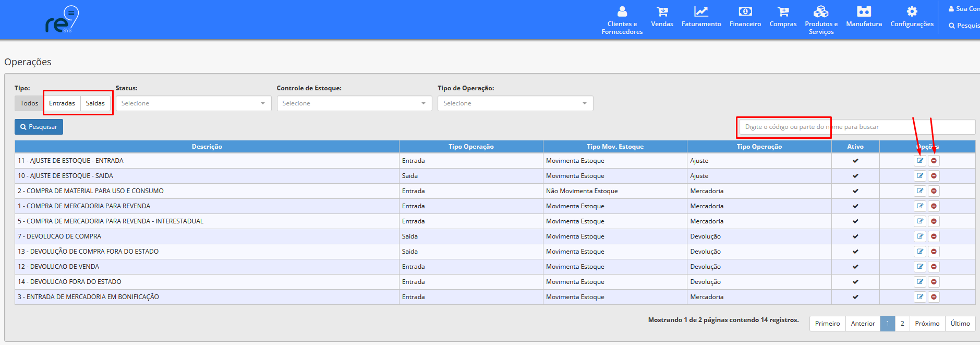Click '2 - COMPRA DE MATERIAL PARA USO E CONSUMO'
Screen dimensions: 980x345
[x=91, y=191]
